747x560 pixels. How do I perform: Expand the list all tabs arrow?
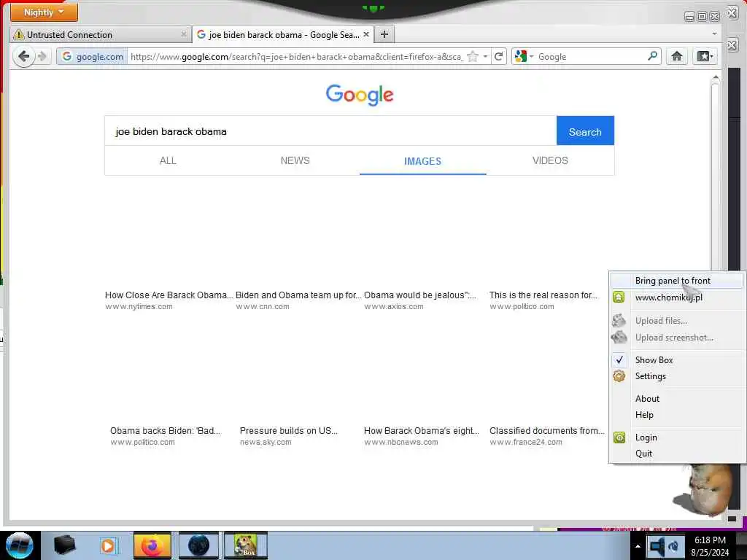coord(714,34)
